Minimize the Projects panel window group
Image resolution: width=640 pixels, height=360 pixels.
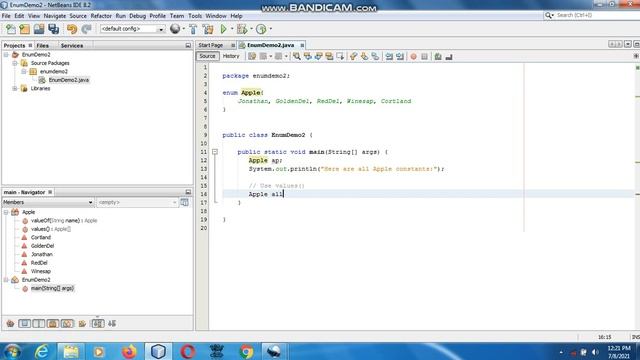click(188, 46)
